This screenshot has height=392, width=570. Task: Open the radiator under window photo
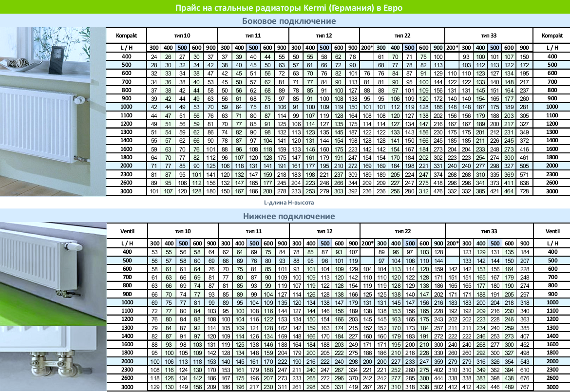point(53,112)
